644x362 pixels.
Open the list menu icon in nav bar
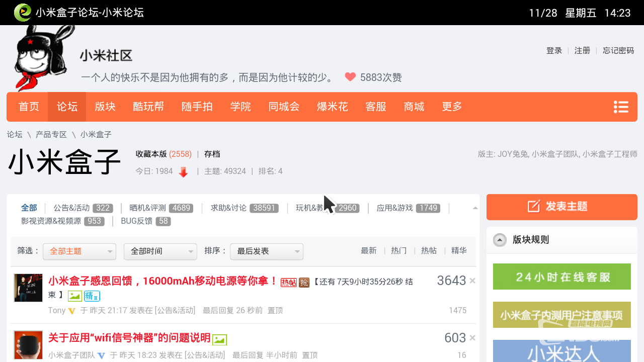tap(621, 107)
